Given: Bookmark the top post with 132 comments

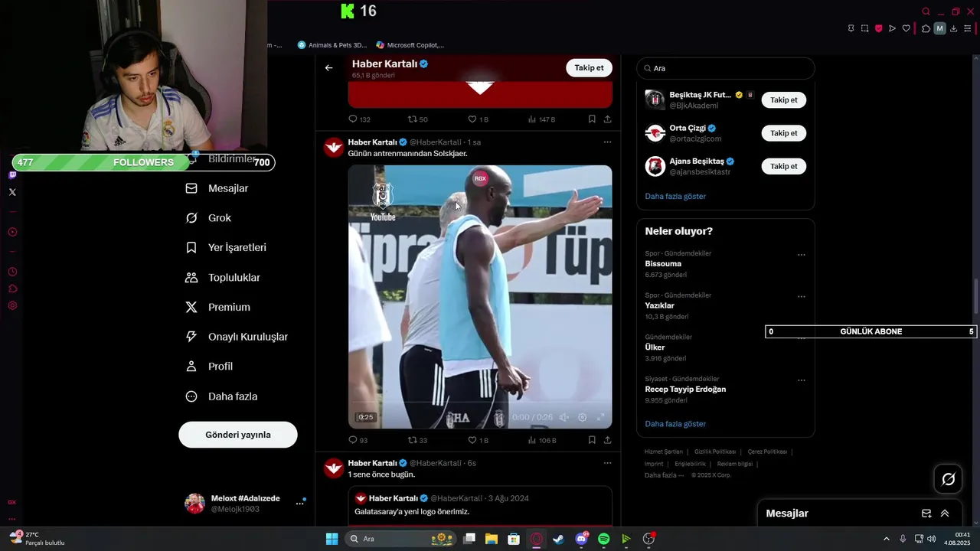Looking at the screenshot, I should tap(592, 119).
